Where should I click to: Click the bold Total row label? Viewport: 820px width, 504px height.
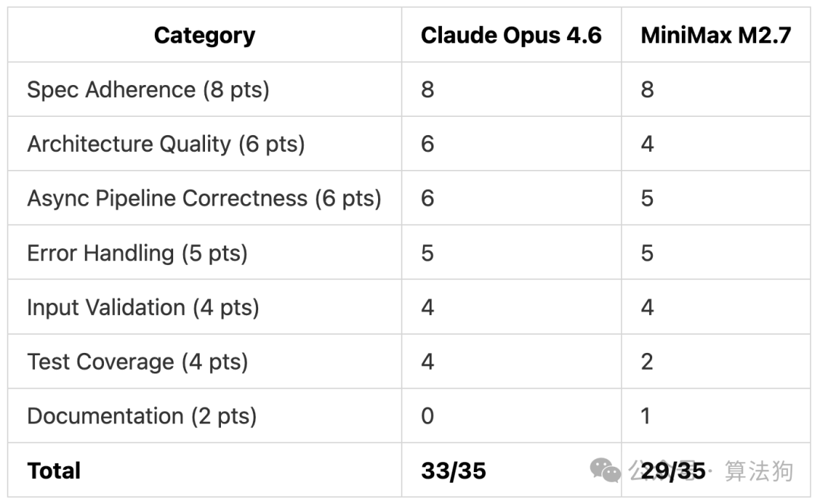54,471
